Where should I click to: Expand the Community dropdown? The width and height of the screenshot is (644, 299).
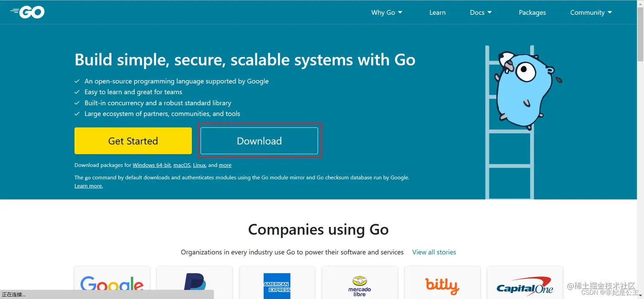pyautogui.click(x=591, y=12)
